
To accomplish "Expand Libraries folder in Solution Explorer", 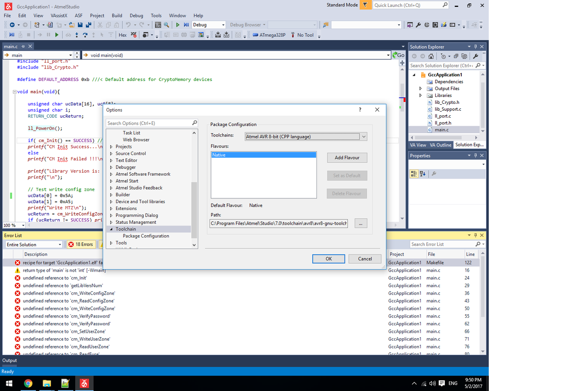I will 420,96.
